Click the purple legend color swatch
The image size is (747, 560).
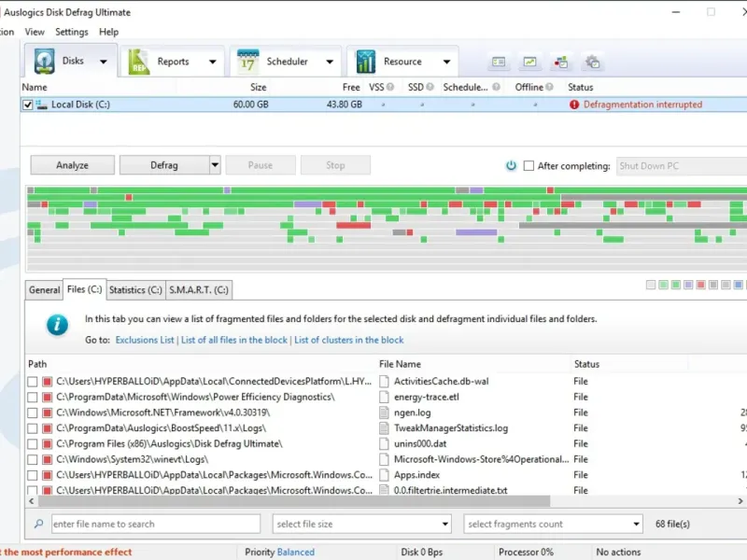point(688,285)
